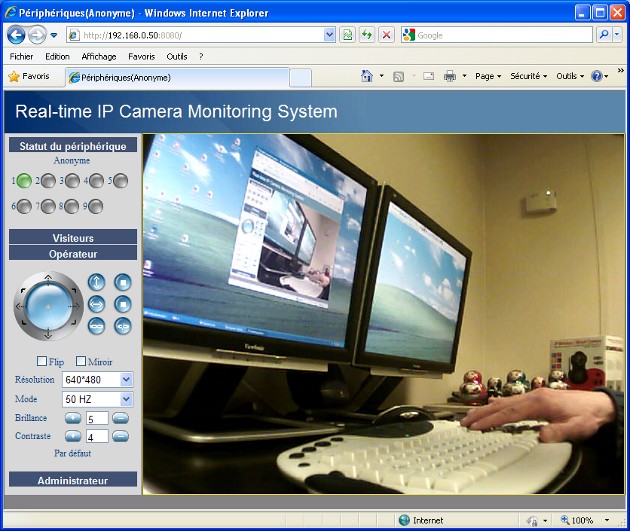
Task: Select camera channel 1 green indicator
Action: (24, 181)
